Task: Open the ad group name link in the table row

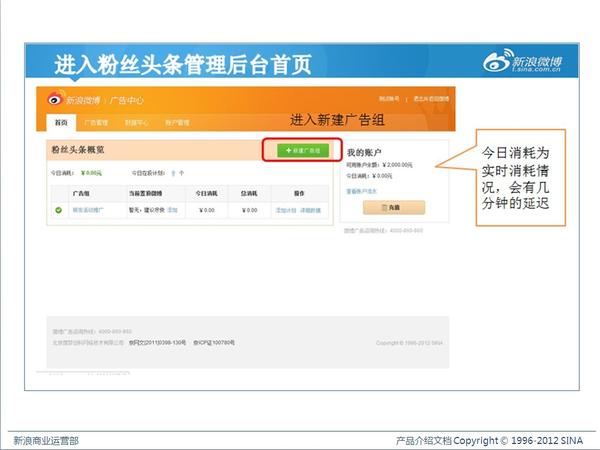Action: tap(88, 210)
